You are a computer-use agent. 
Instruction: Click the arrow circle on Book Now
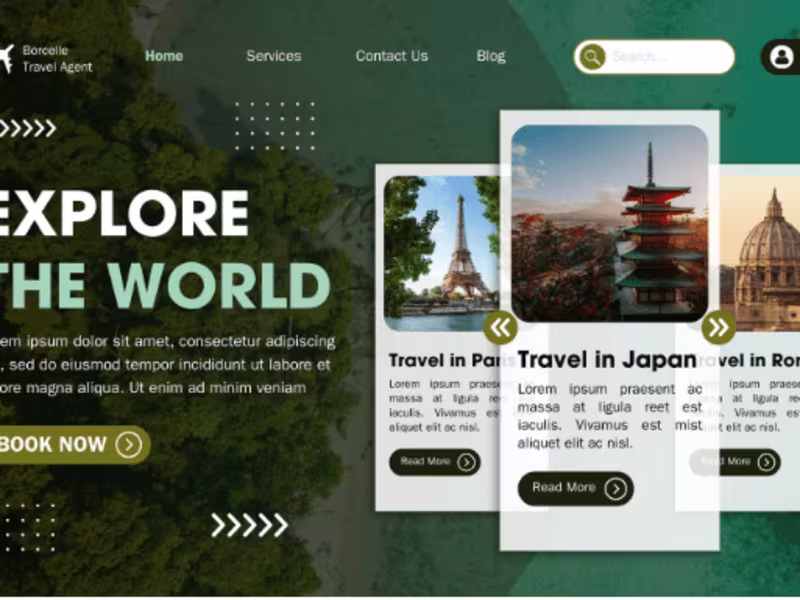click(x=129, y=445)
